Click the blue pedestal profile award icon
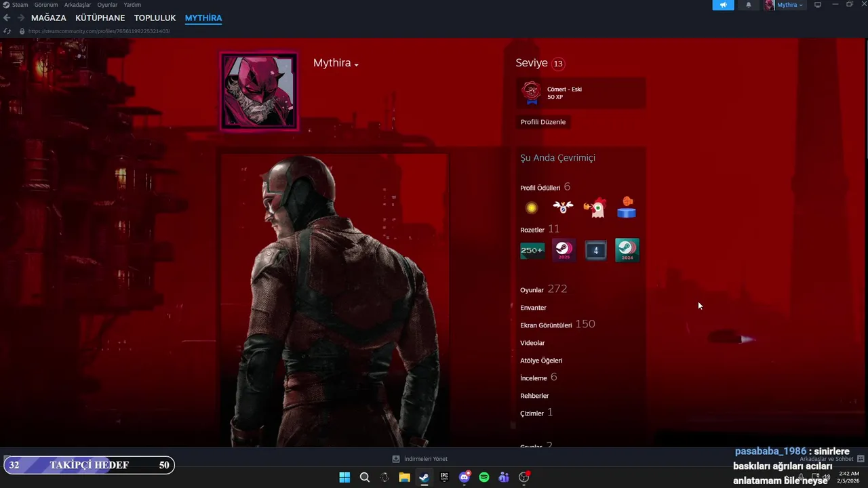 (627, 207)
